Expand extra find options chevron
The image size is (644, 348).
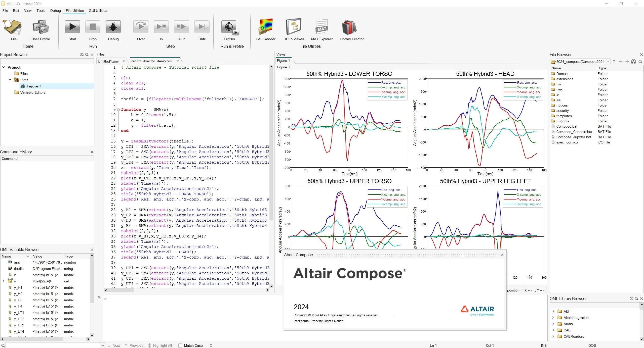point(211,345)
